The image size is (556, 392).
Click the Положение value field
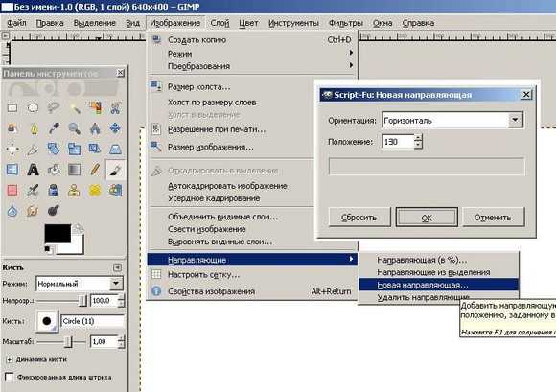pyautogui.click(x=397, y=142)
